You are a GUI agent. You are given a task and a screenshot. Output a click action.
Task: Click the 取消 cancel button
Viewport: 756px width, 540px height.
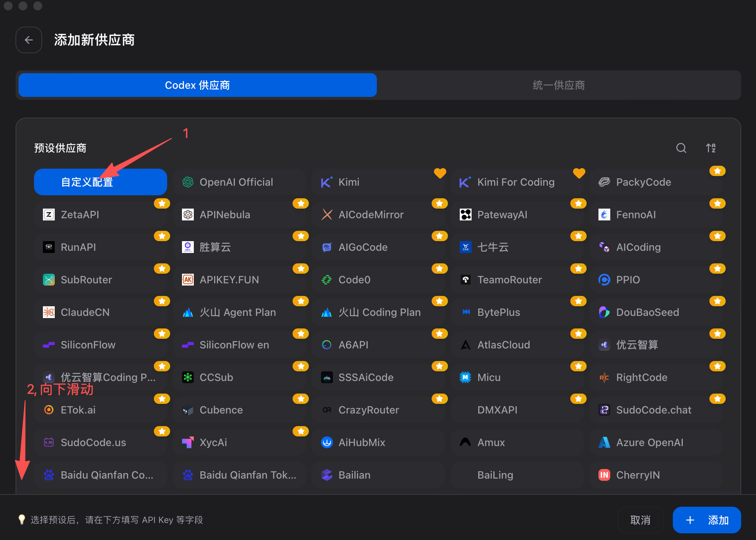[x=640, y=520]
